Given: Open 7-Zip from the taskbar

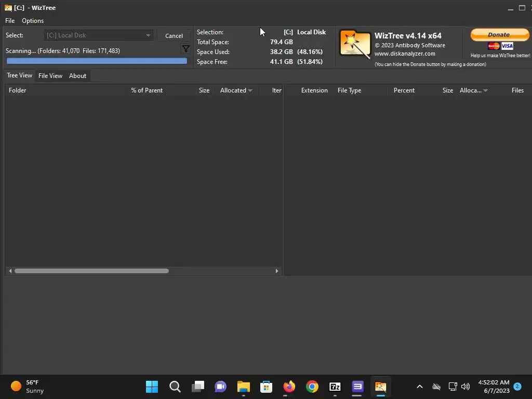Looking at the screenshot, I should point(335,387).
